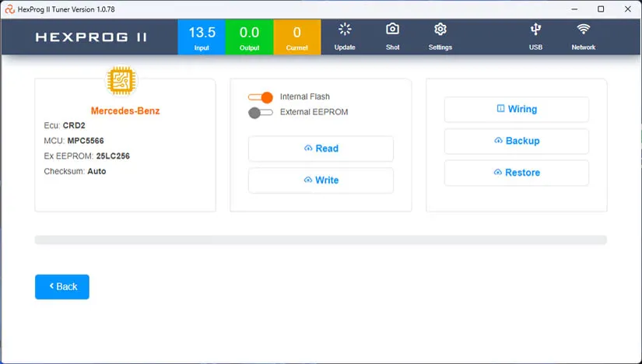The width and height of the screenshot is (642, 364).
Task: Click the Restore button
Action: click(517, 173)
